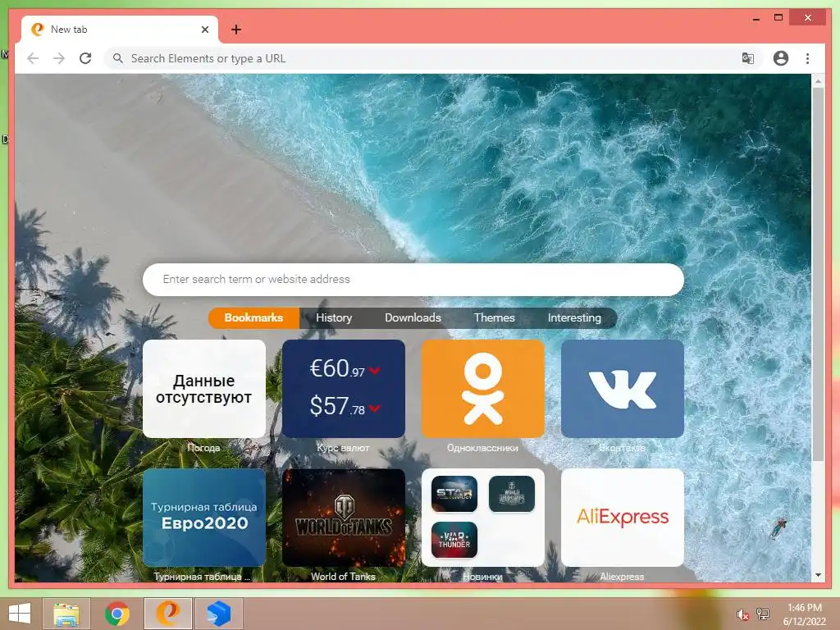Click the Курс валют label
The height and width of the screenshot is (630, 840).
pos(344,448)
